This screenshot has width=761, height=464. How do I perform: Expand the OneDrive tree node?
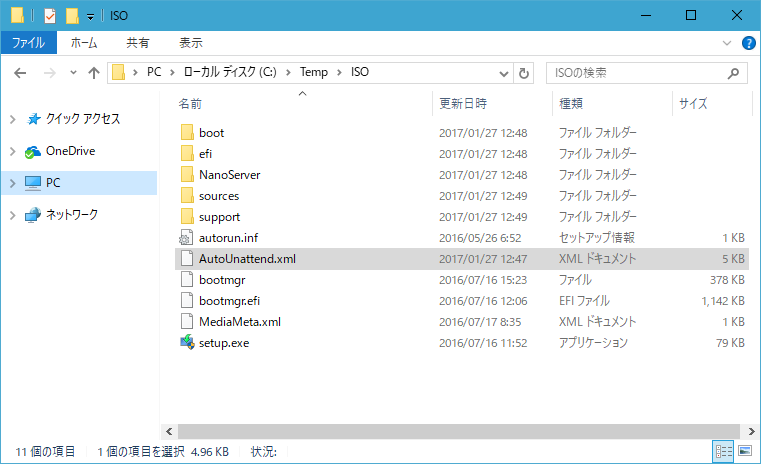tap(13, 151)
